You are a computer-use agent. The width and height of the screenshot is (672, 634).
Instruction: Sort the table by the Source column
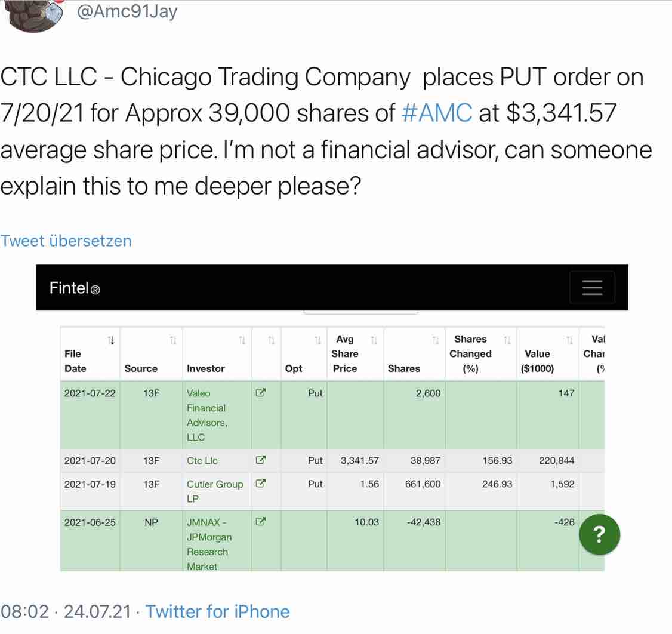[x=172, y=339]
